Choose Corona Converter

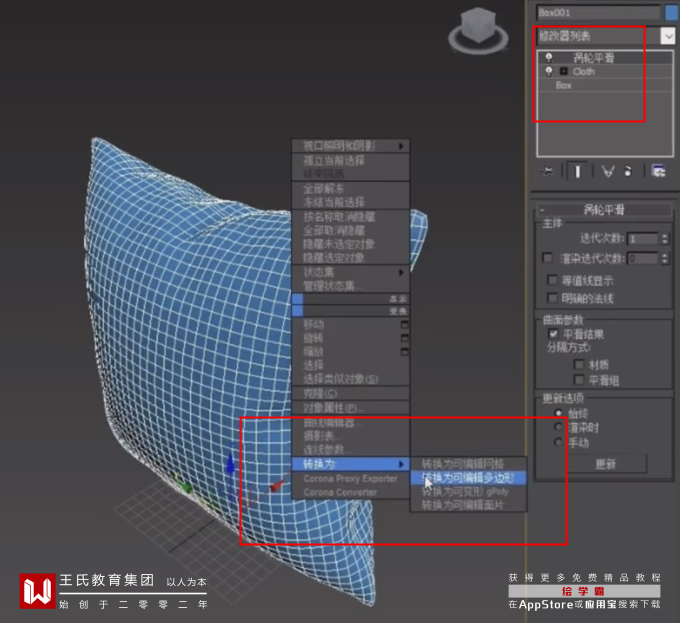[350, 492]
